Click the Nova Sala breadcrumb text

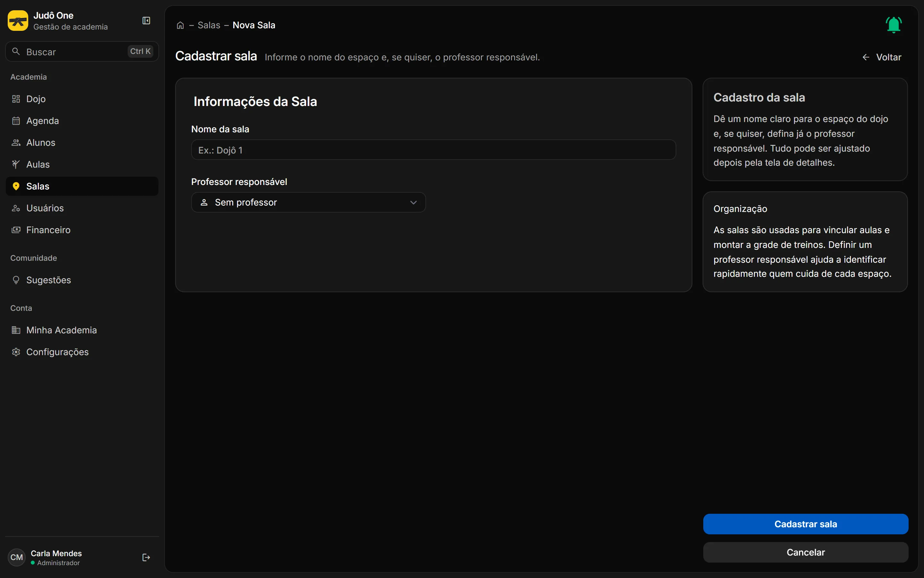point(254,25)
